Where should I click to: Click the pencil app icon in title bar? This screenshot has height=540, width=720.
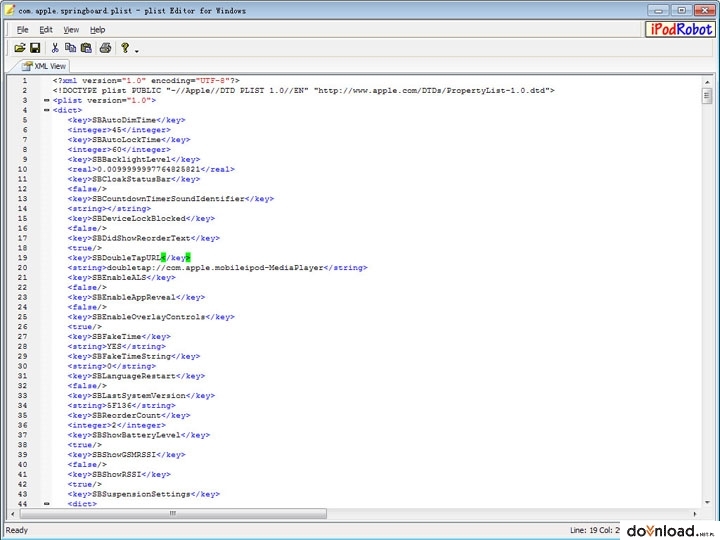9,9
